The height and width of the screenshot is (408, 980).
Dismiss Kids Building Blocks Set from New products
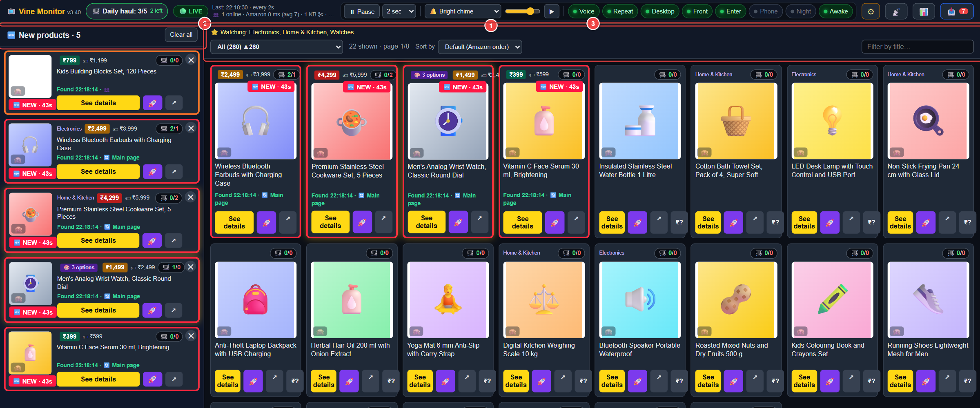(x=191, y=60)
